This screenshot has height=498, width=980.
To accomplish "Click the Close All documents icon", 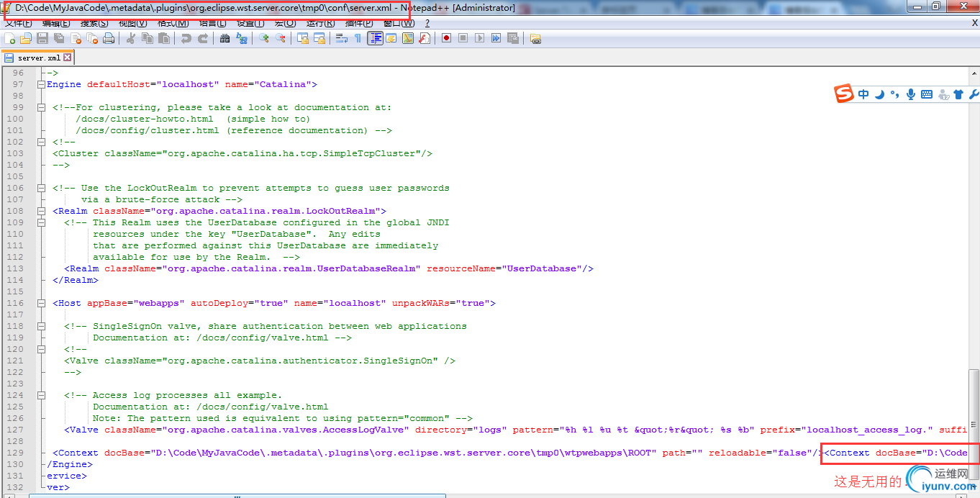I will pos(92,38).
